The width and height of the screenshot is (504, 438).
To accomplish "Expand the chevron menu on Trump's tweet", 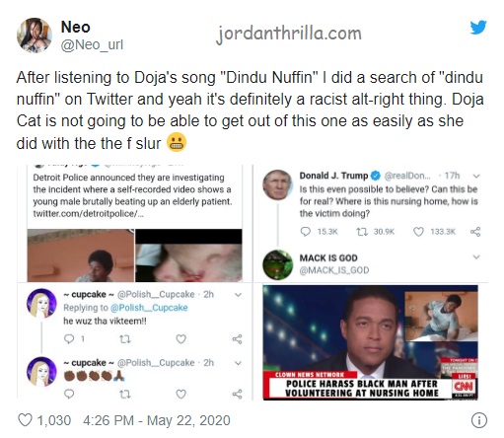I will pyautogui.click(x=476, y=176).
